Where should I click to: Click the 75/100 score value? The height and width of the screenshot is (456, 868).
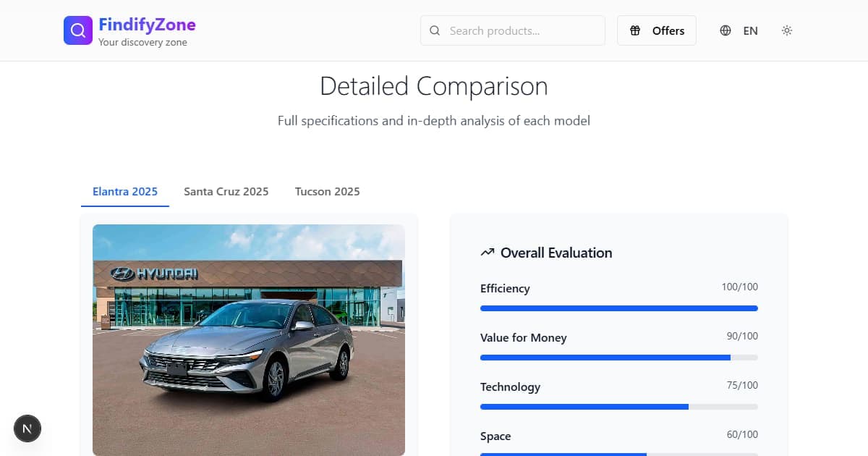pos(742,386)
